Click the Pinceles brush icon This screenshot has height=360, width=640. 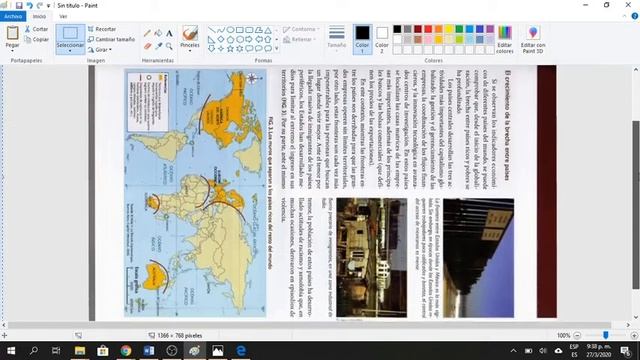(x=190, y=33)
